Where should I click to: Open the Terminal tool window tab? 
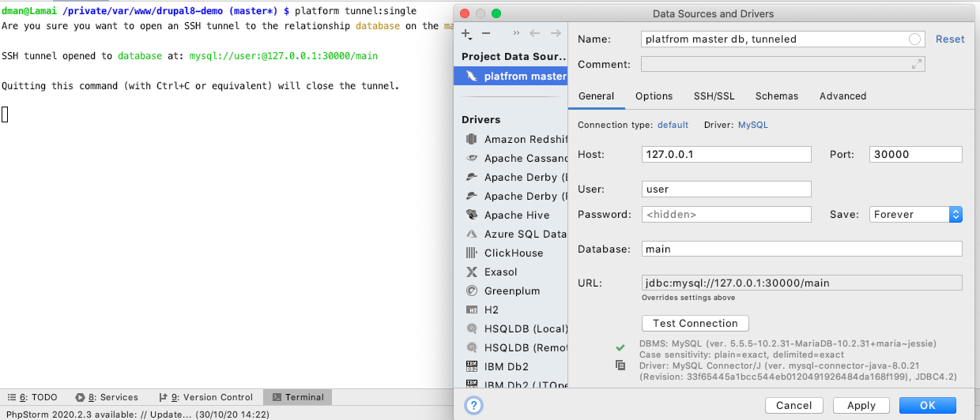point(297,397)
